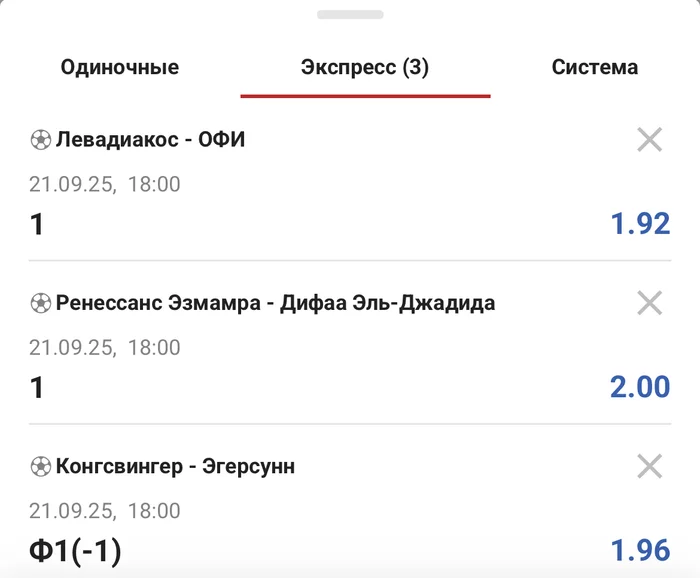Screen dimensions: 700x578
Task: Click the Ф1(-1) handicap outcome label
Action: point(76,551)
